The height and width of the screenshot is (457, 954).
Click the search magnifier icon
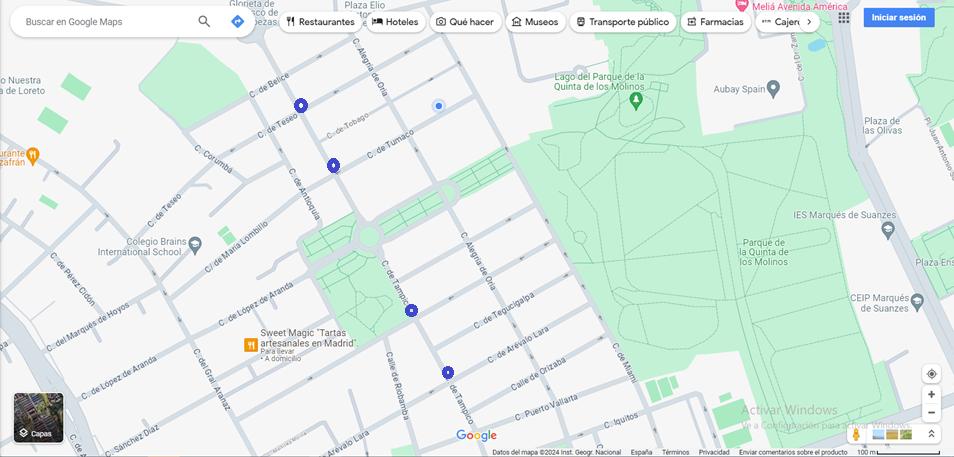coord(204,21)
